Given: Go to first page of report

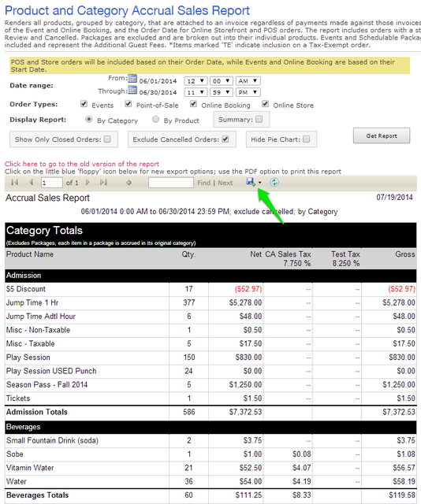Looking at the screenshot, I should pos(14,182).
